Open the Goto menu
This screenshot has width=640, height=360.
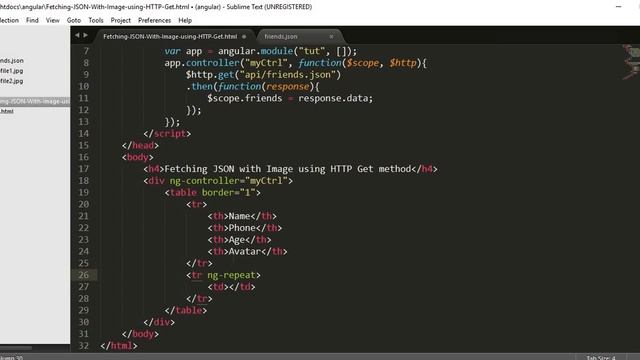(73, 20)
